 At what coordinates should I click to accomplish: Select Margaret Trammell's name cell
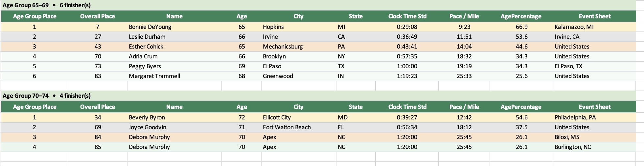[x=154, y=76]
